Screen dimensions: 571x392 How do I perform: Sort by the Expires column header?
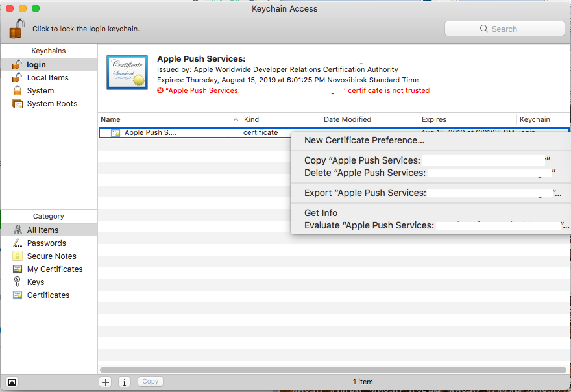[468, 119]
